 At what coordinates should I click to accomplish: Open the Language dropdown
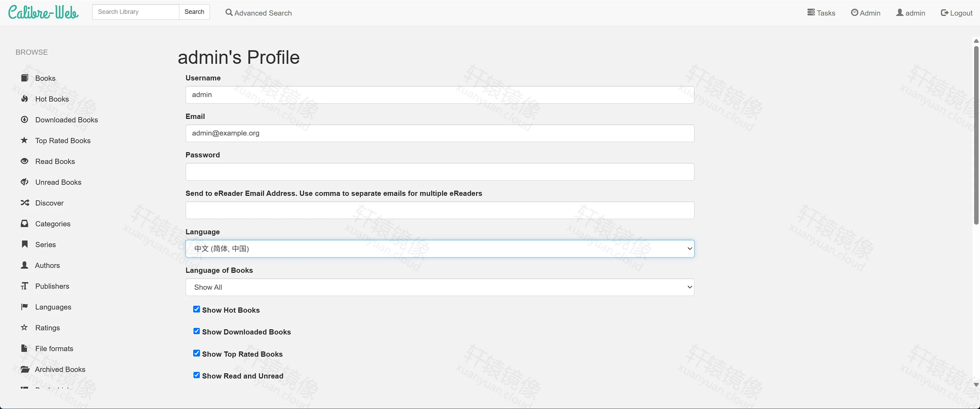point(440,249)
